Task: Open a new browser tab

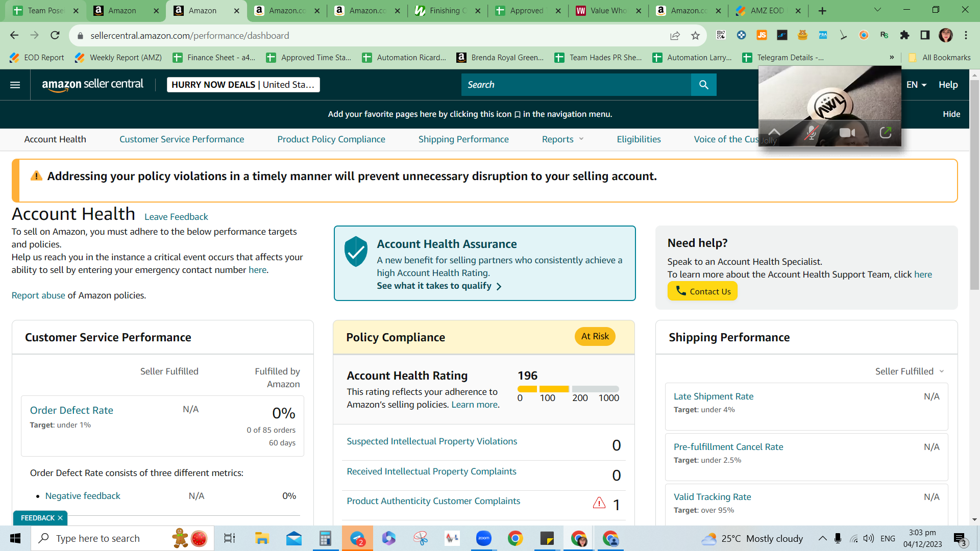Action: 822,11
